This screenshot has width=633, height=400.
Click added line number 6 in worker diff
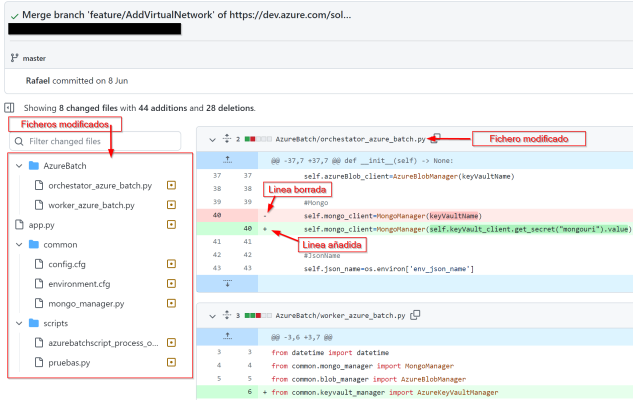point(249,392)
